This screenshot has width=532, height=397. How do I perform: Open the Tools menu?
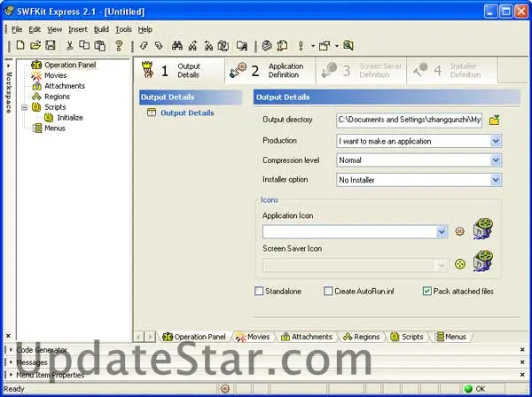123,29
